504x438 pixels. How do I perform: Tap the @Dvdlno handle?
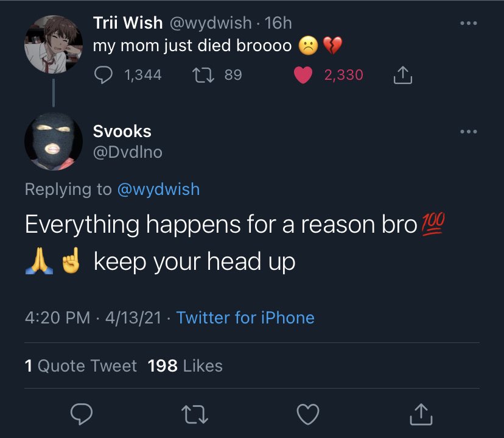128,152
